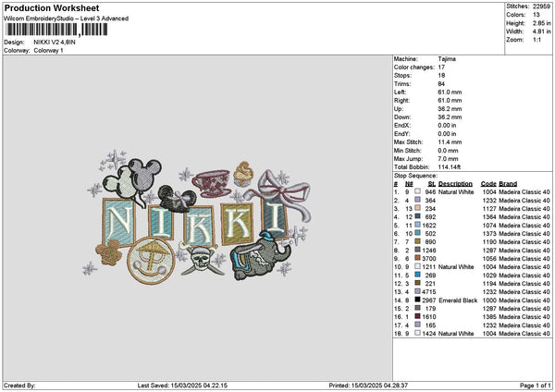This screenshot has height=392, width=555.
Task: Click the Created By label in the footer
Action: (19, 386)
